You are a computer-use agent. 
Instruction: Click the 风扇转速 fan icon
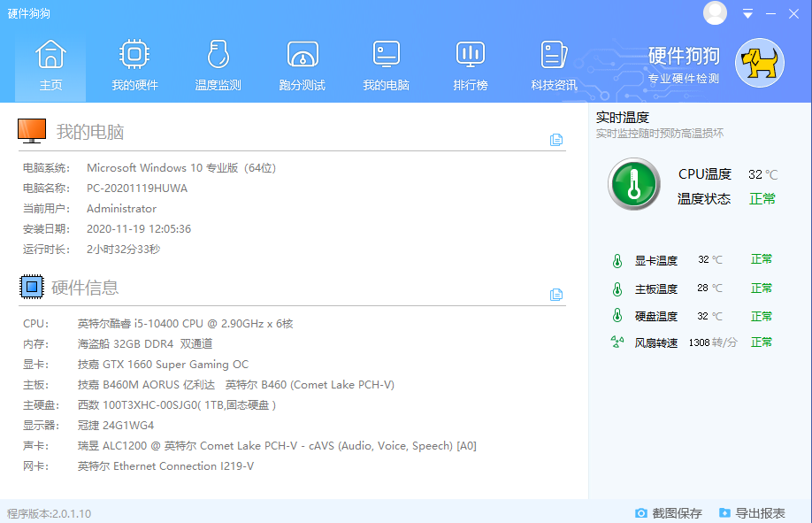tap(617, 342)
